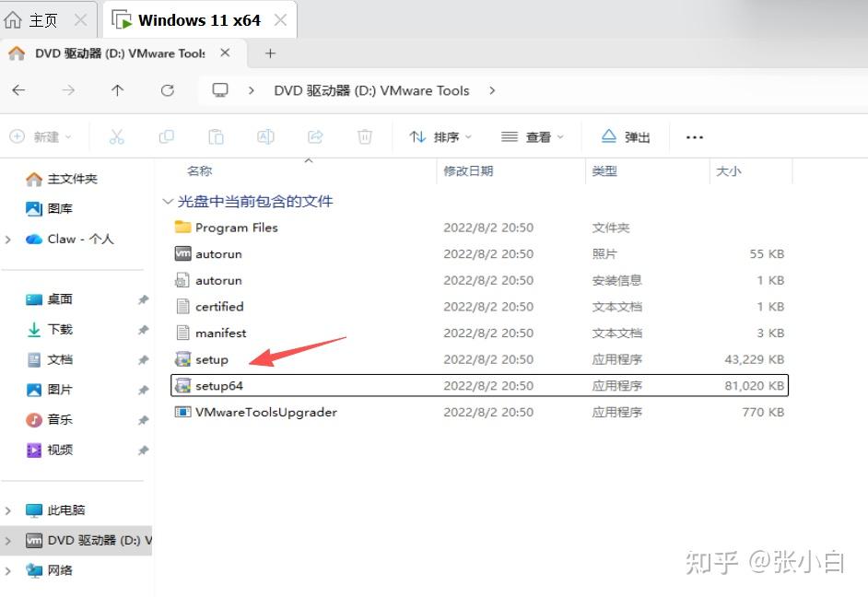Image resolution: width=868 pixels, height=597 pixels.
Task: Close the Windows 11 x64 tab
Action: [281, 20]
